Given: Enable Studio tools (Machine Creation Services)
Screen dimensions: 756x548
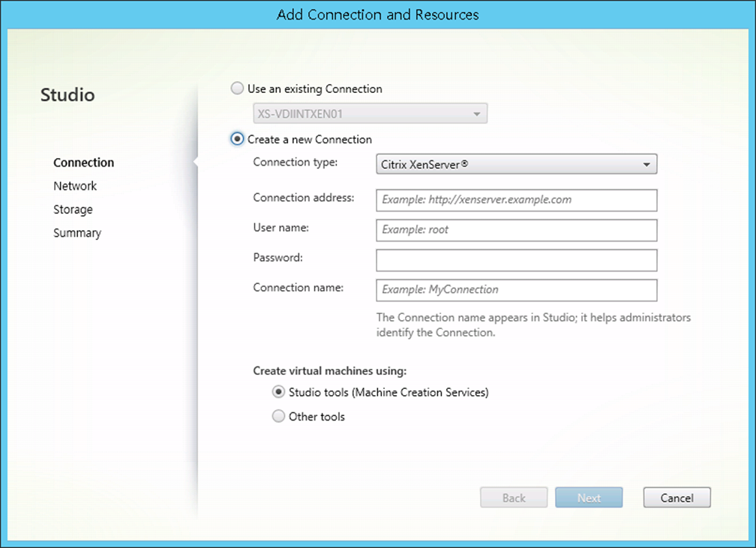Looking at the screenshot, I should 278,392.
